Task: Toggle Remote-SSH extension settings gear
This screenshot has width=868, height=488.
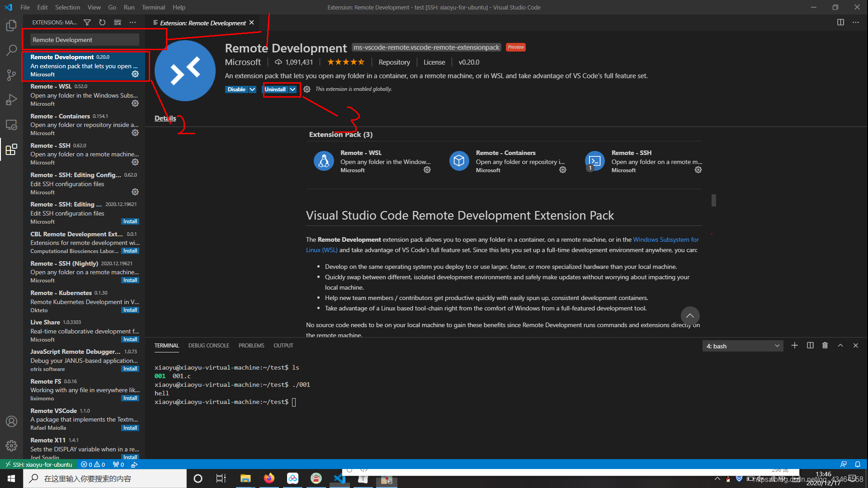Action: pyautogui.click(x=135, y=162)
